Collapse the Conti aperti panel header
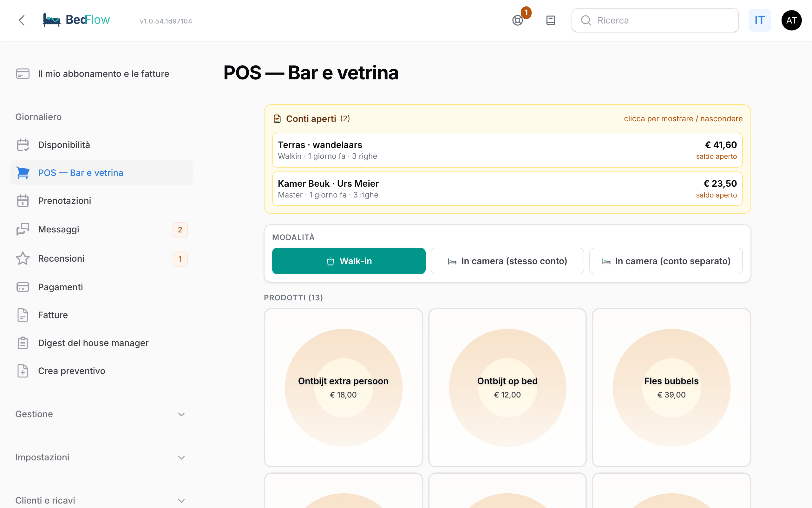Screen dimensions: 812x508 (507, 119)
